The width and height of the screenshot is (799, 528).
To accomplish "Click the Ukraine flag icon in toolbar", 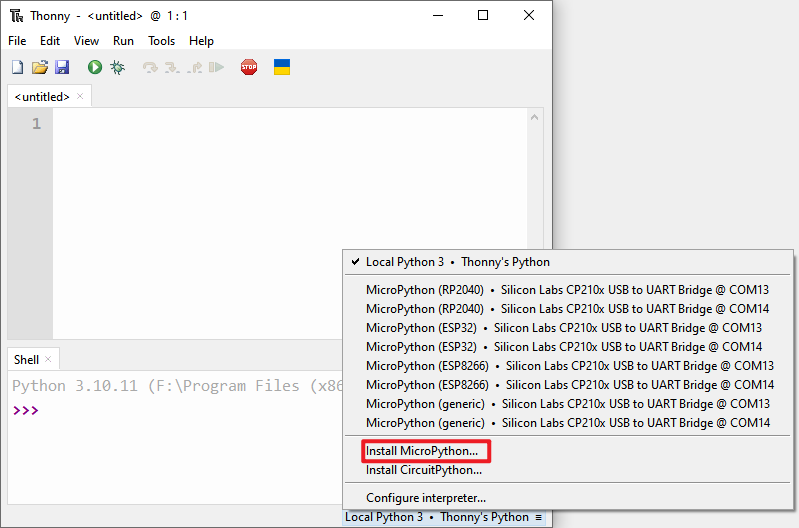I will point(282,67).
